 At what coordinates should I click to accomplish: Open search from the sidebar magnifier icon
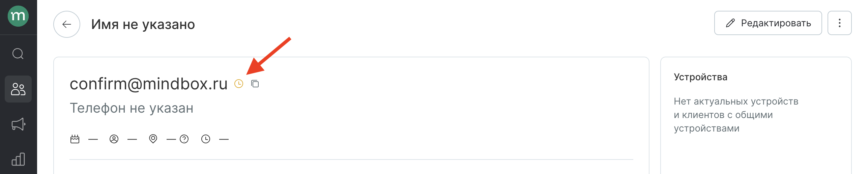click(x=18, y=54)
